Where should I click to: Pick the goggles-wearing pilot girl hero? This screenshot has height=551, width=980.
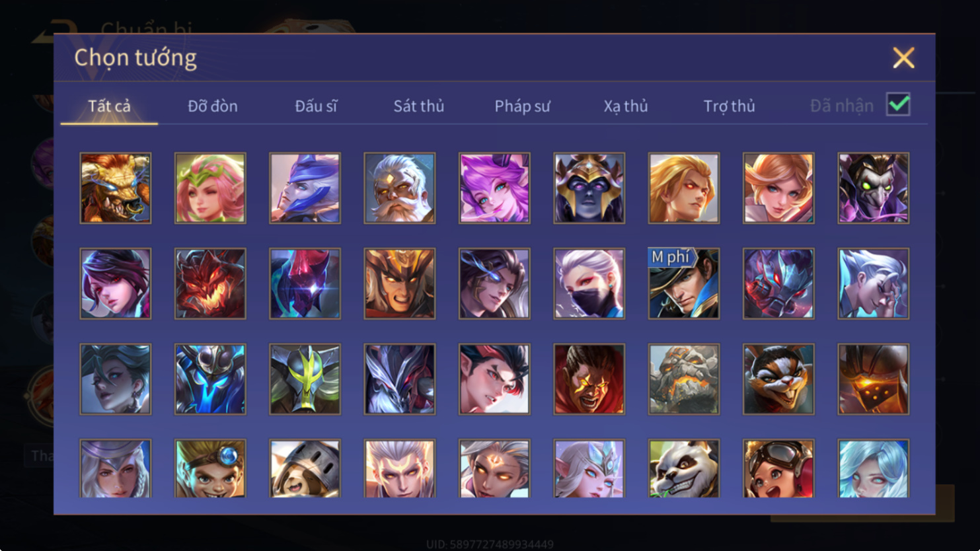(x=778, y=468)
